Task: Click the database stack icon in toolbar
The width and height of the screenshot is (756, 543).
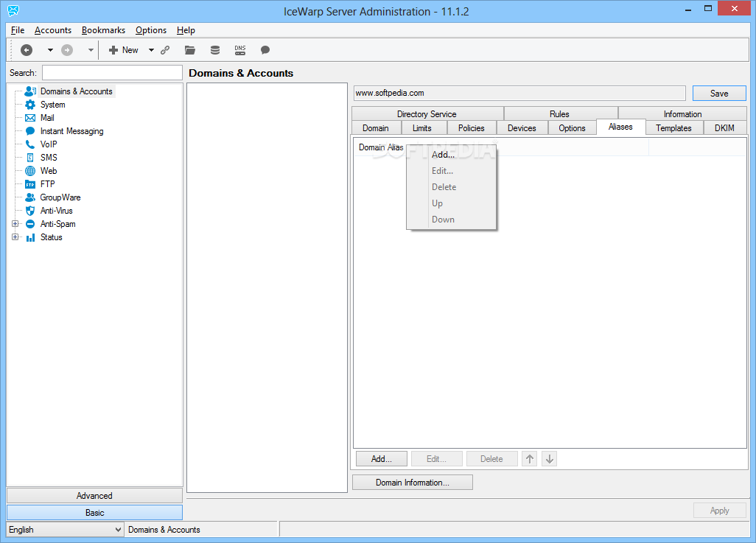Action: pos(215,49)
